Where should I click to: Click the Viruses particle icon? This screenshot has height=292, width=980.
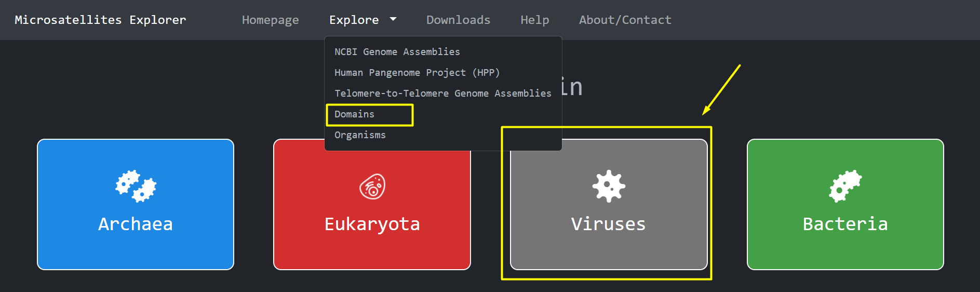point(609,186)
